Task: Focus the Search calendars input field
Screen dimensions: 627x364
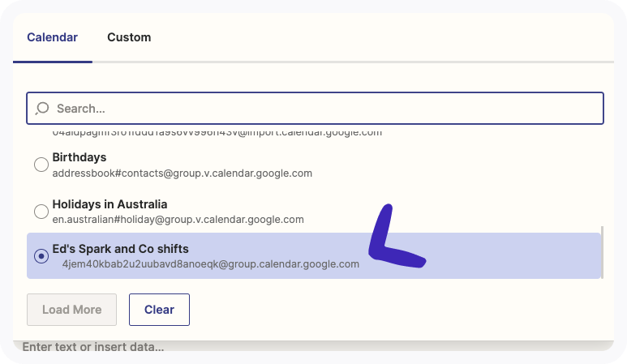Action: point(324,108)
